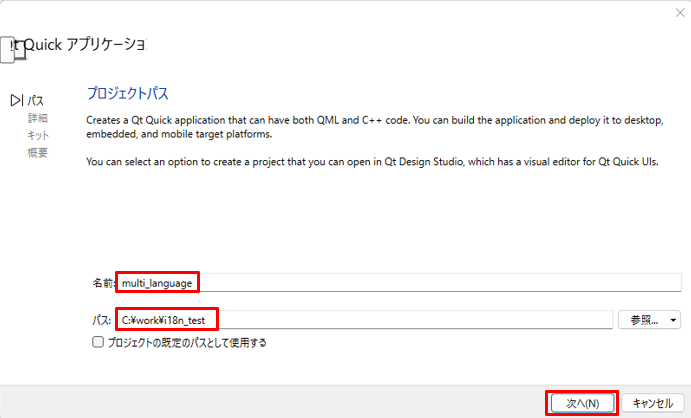Click the プロジェクトの既定のパスとして使用する label text
691x418 pixels.
[x=186, y=342]
